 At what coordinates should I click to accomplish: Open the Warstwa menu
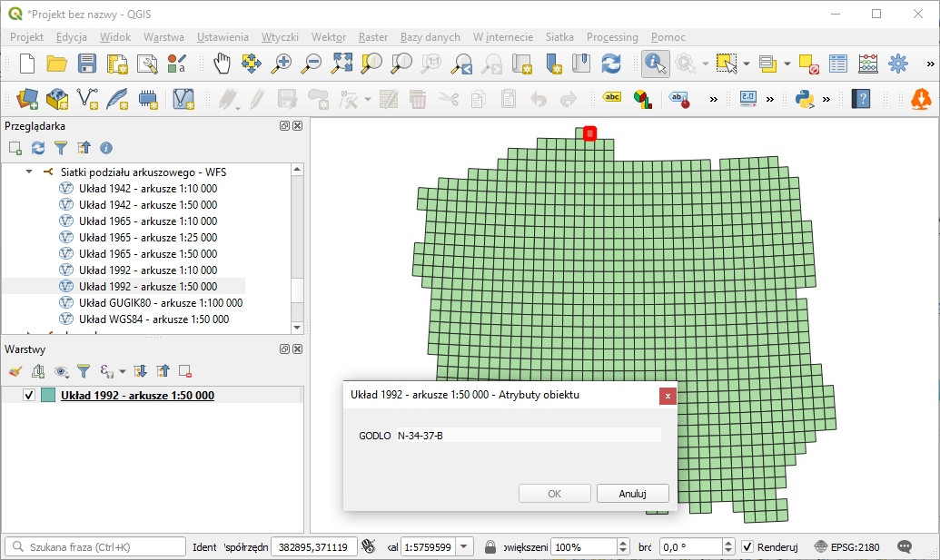click(x=163, y=37)
